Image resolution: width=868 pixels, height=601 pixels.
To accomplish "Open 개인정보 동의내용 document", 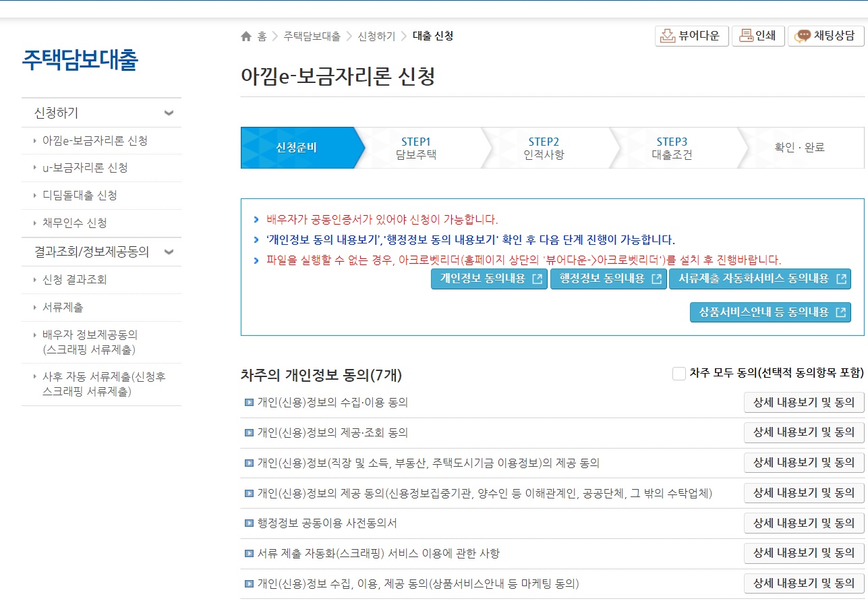I will click(x=489, y=279).
